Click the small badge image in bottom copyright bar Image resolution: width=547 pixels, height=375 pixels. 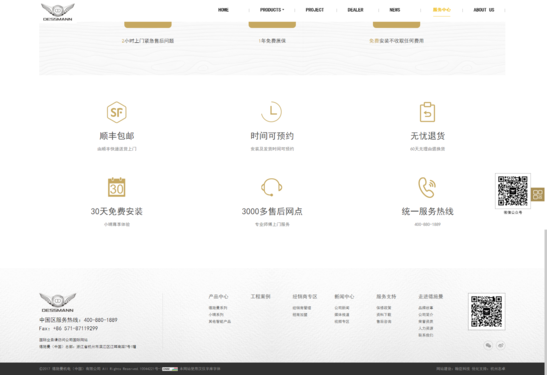pyautogui.click(x=170, y=369)
